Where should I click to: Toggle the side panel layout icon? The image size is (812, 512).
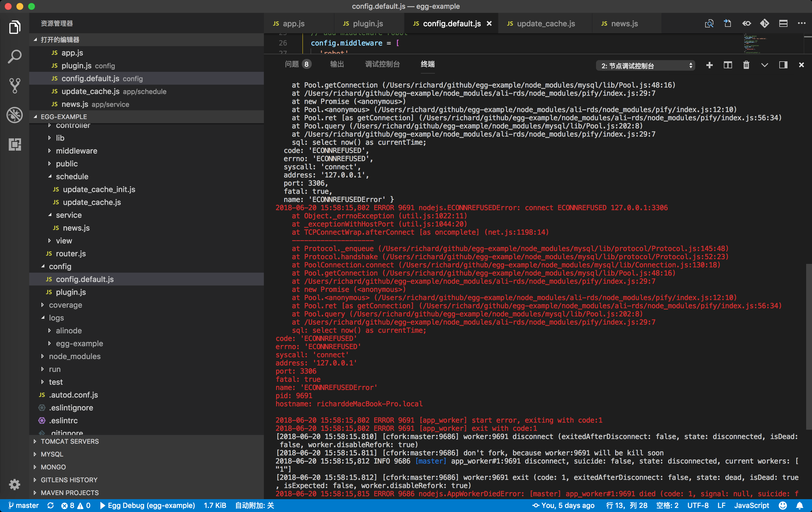(783, 65)
